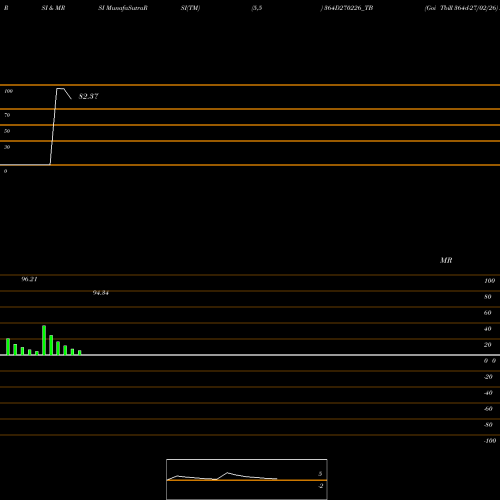
Task: Click the -100 mark on MR axis
Action: coord(490,441)
